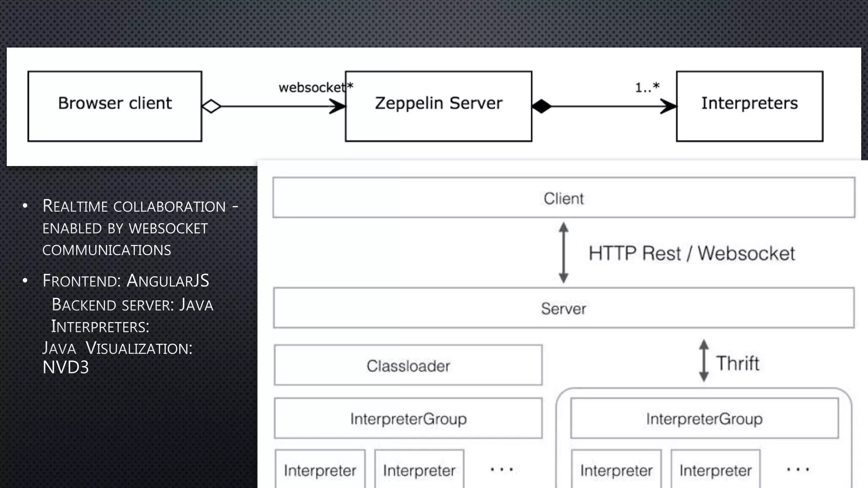Image resolution: width=868 pixels, height=488 pixels.
Task: Click the Interpreters box in top diagram
Action: tap(750, 106)
